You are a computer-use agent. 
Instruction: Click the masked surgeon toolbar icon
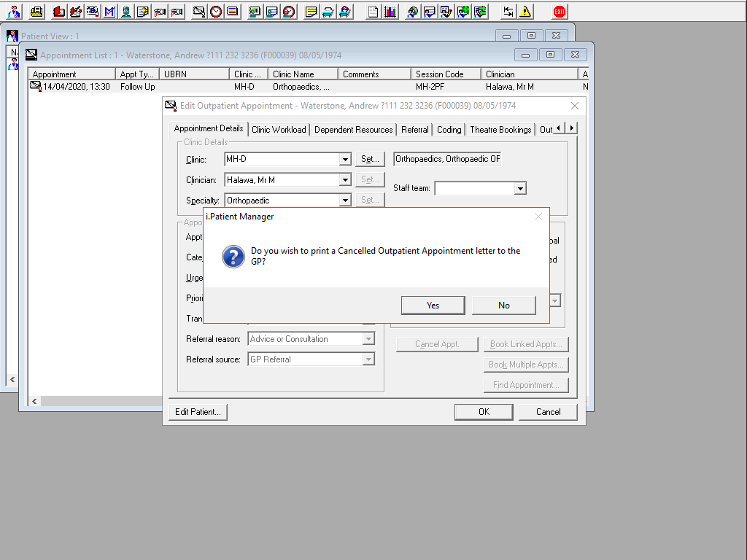click(126, 12)
